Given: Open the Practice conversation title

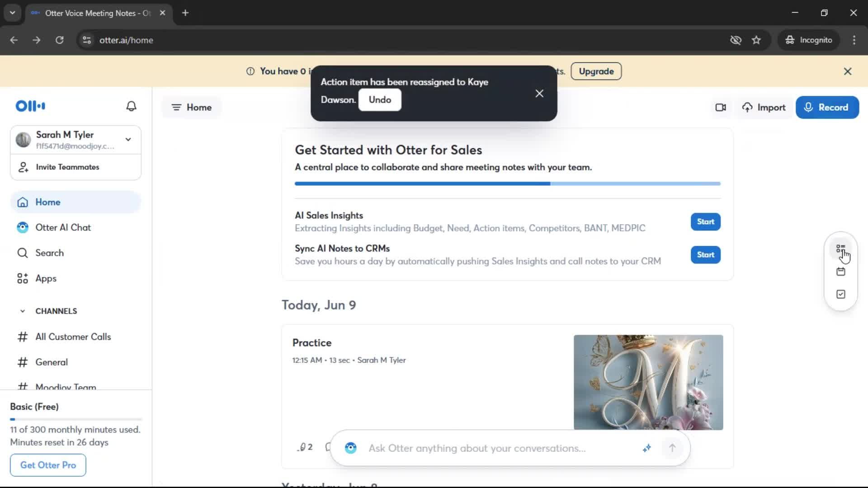Looking at the screenshot, I should pos(312,343).
